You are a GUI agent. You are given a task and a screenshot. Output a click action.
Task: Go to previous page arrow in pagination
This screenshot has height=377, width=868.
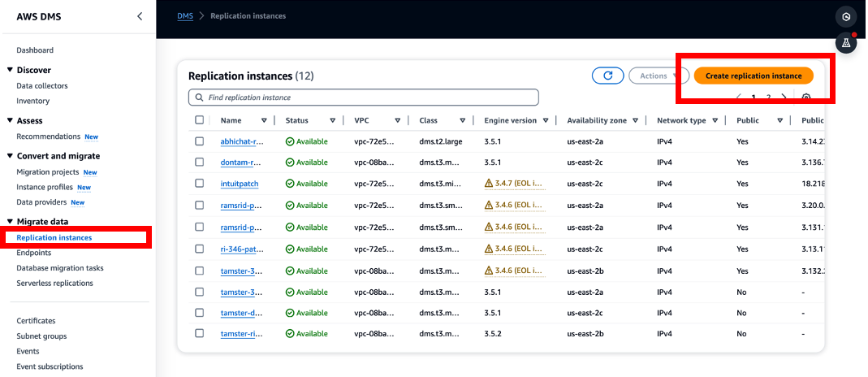point(739,97)
